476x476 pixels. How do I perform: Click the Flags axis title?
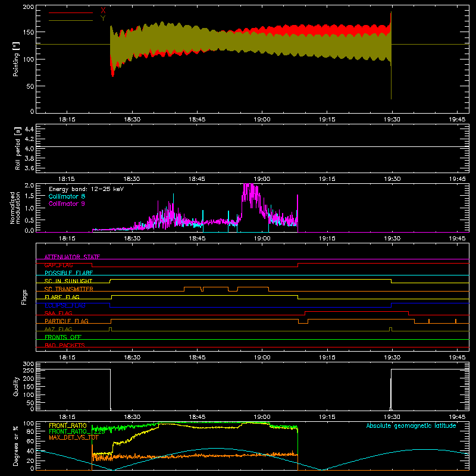coord(24,297)
